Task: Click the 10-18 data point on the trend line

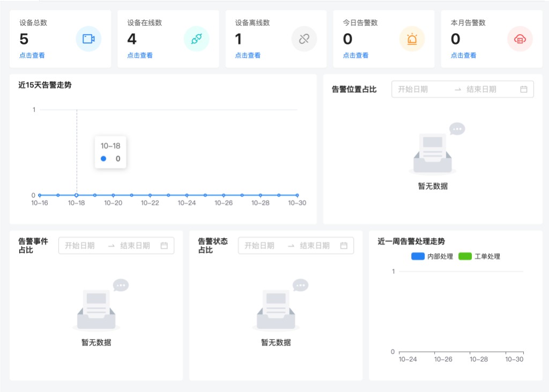Action: [x=76, y=195]
